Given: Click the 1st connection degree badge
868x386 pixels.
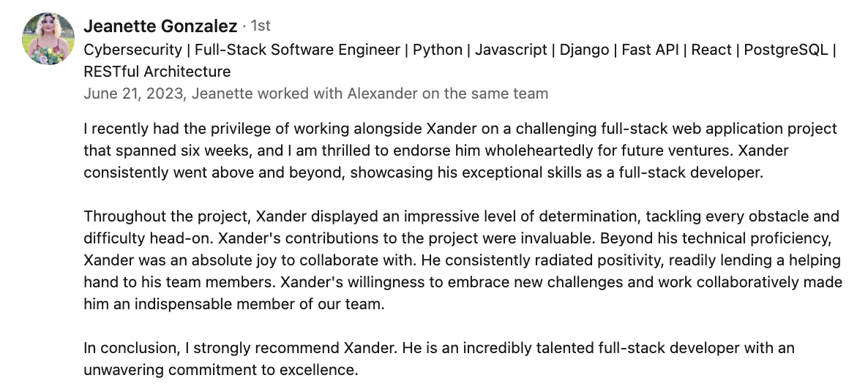Looking at the screenshot, I should (x=261, y=26).
